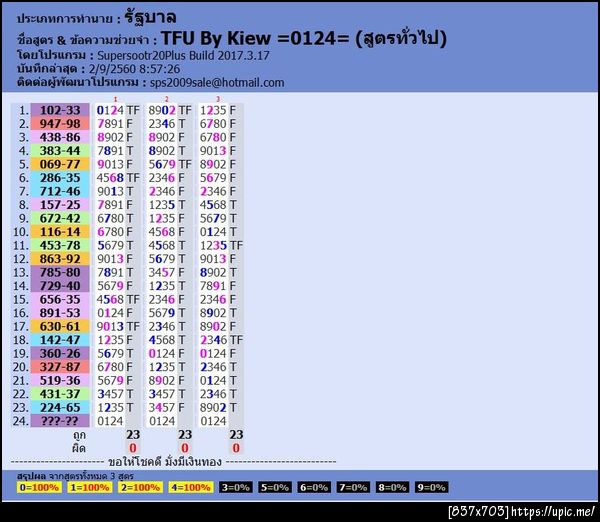This screenshot has width=600, height=522.
Task: Click formula 1 entry 0124 TF in row 1
Action: coord(118,110)
